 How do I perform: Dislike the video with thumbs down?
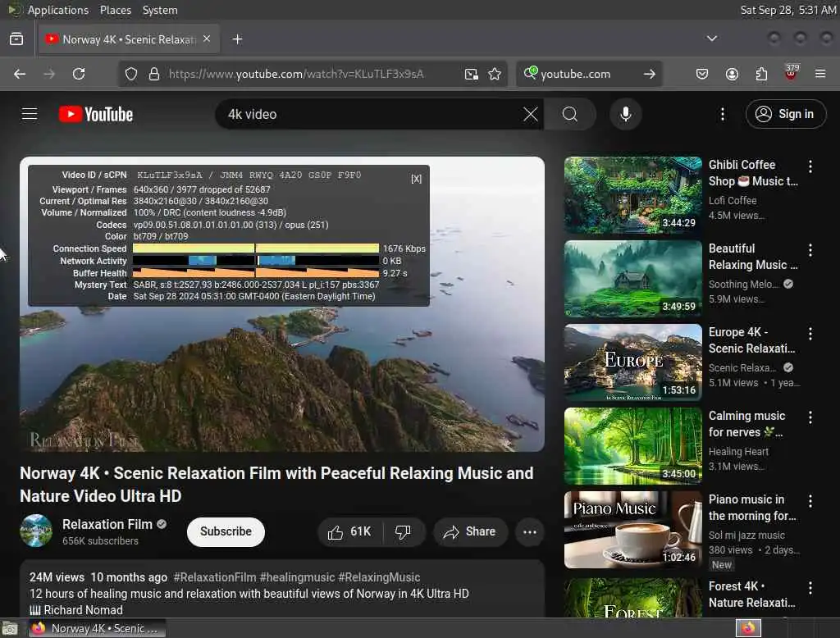[403, 532]
